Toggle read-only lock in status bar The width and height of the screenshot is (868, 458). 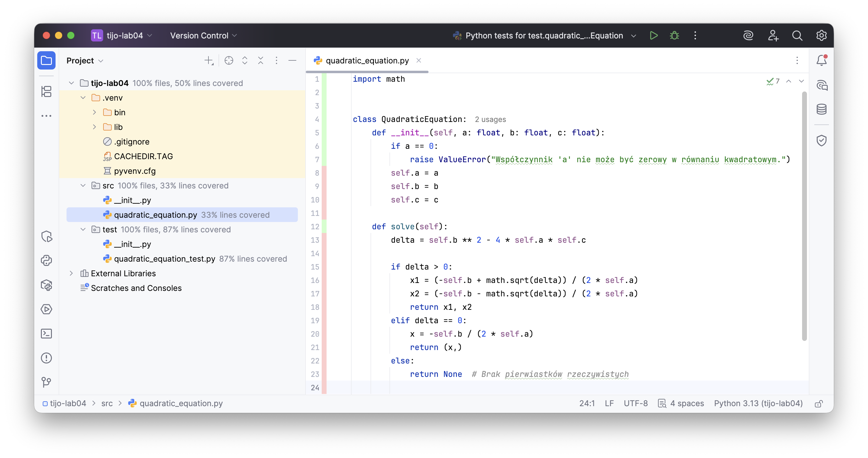point(819,403)
